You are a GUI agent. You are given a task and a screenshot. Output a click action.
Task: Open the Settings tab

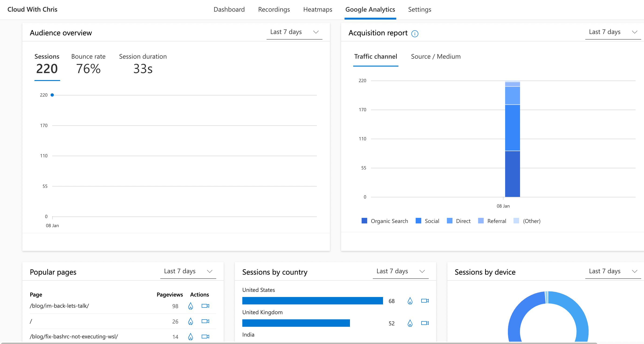point(420,10)
